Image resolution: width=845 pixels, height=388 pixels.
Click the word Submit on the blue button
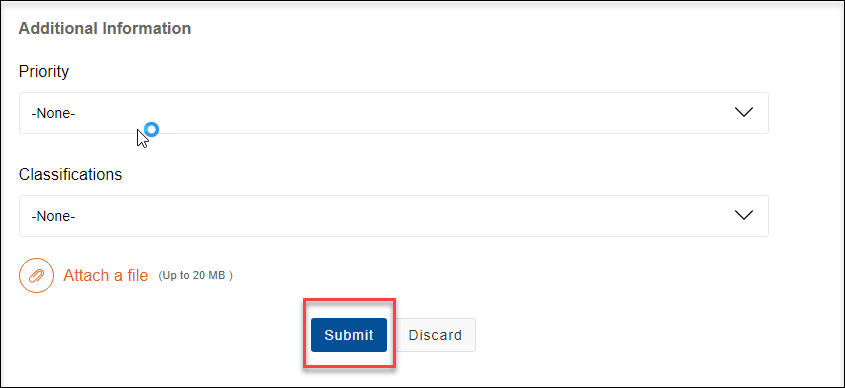tap(349, 335)
